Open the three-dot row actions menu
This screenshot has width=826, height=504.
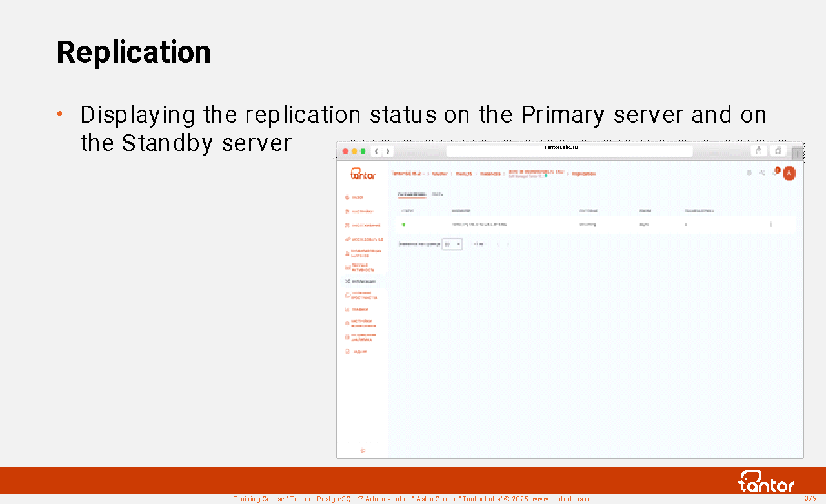point(771,225)
